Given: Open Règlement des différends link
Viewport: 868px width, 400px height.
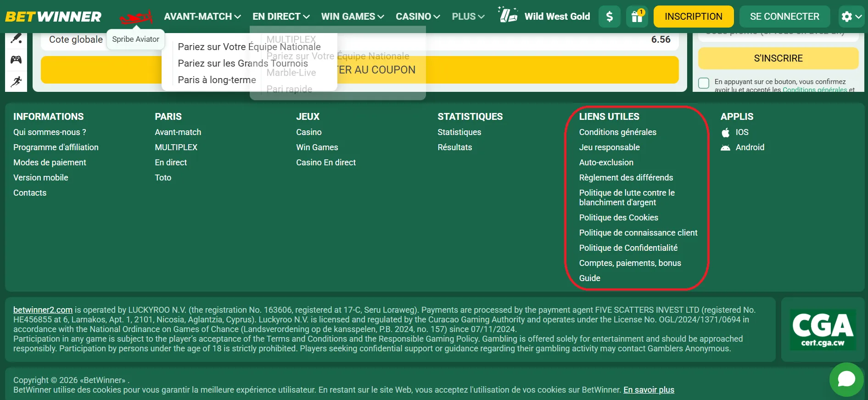Looking at the screenshot, I should click(626, 178).
